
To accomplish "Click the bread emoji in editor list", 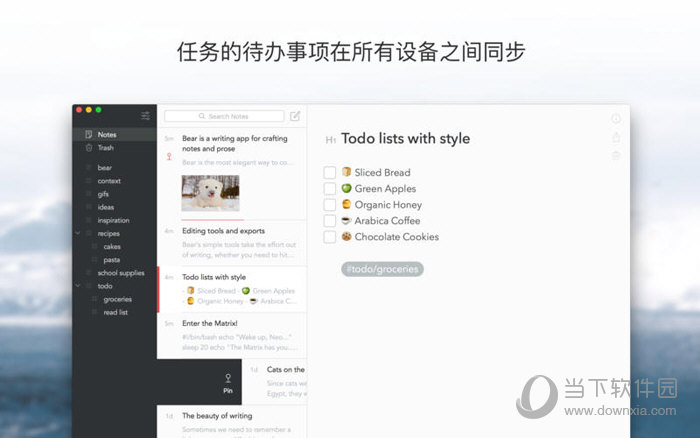I will pos(346,171).
